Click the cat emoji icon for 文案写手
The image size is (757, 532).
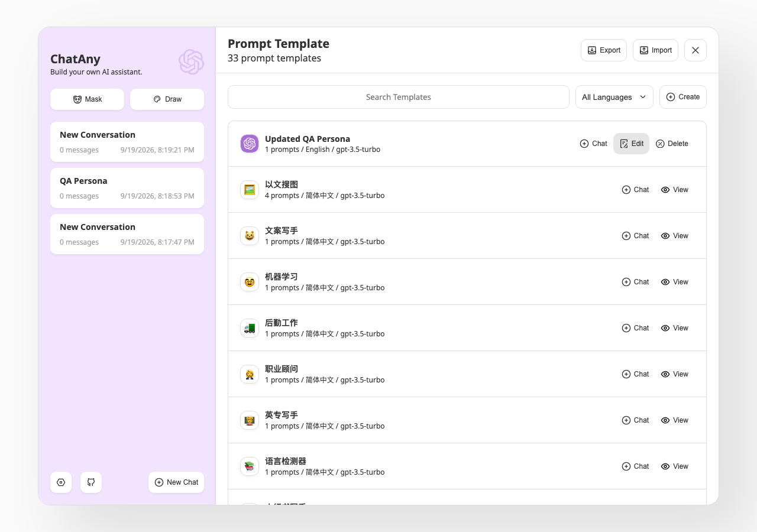pyautogui.click(x=250, y=236)
